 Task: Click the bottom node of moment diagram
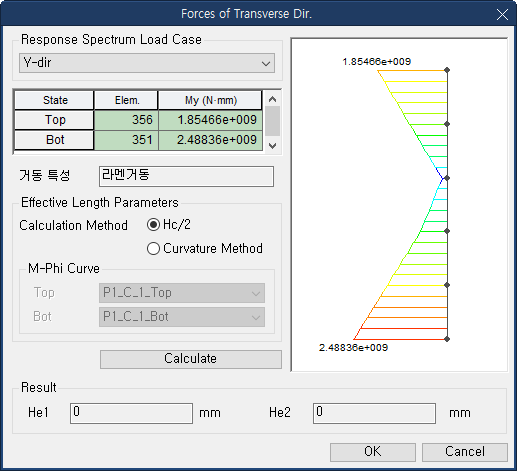coord(447,339)
